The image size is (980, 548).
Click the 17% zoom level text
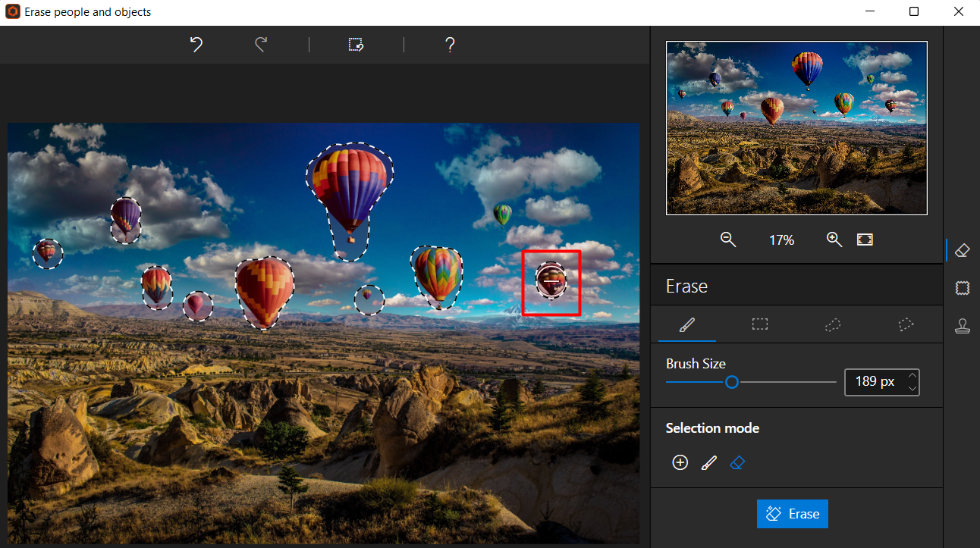(x=781, y=240)
